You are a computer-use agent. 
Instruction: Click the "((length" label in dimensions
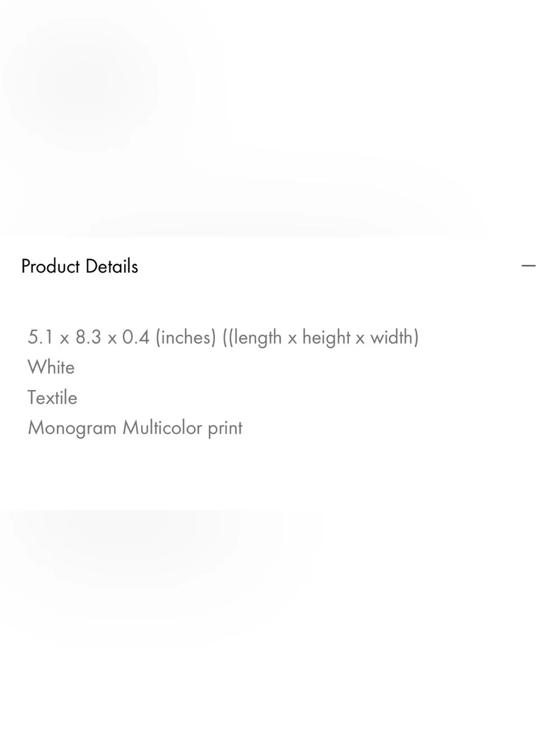tap(252, 337)
